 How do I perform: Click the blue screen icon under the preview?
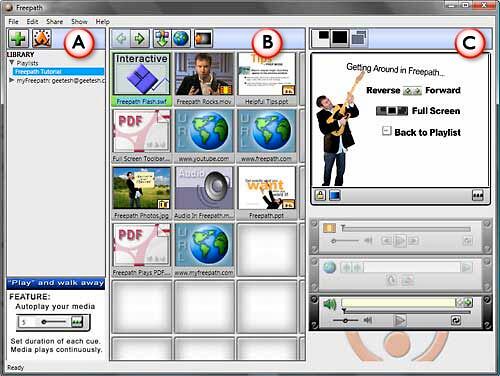pos(335,195)
